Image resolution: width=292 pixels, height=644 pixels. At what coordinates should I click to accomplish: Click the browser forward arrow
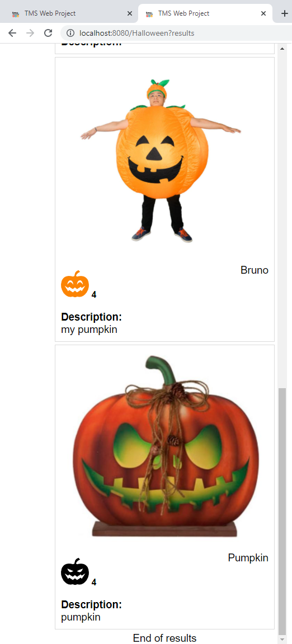30,33
